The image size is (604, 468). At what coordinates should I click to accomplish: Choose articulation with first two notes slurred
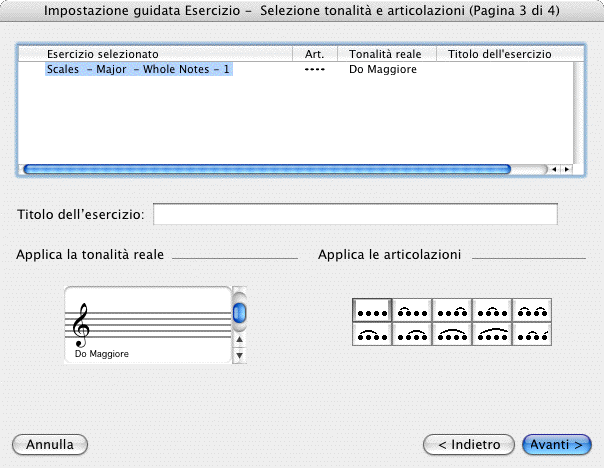[412, 311]
